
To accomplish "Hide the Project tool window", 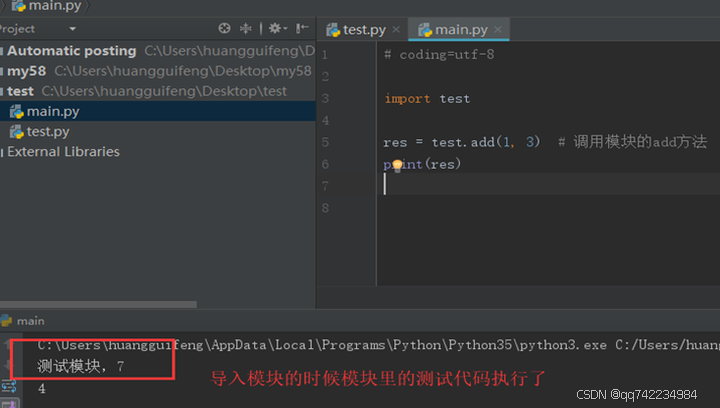I will click(302, 29).
